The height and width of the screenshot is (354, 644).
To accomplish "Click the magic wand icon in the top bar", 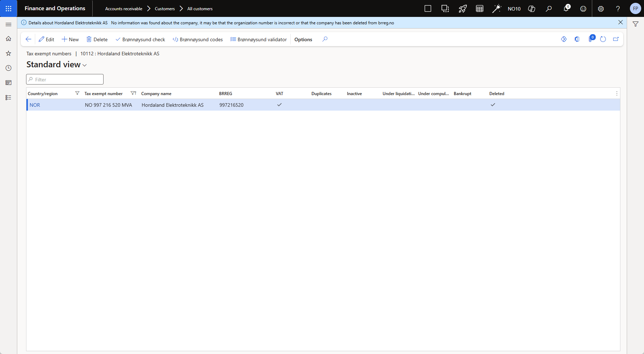I will click(x=497, y=8).
